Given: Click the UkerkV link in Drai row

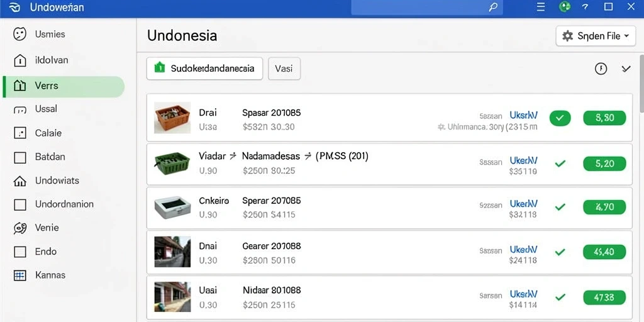Looking at the screenshot, I should (523, 115).
